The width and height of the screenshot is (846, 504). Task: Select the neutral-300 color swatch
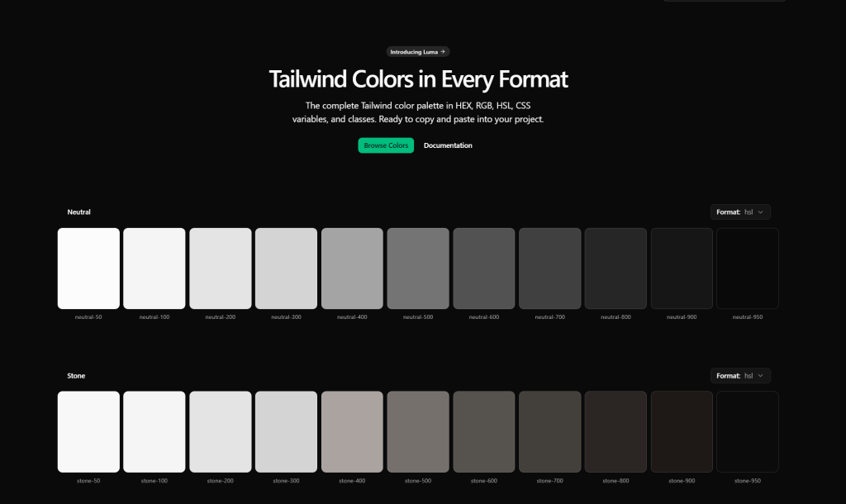(286, 268)
